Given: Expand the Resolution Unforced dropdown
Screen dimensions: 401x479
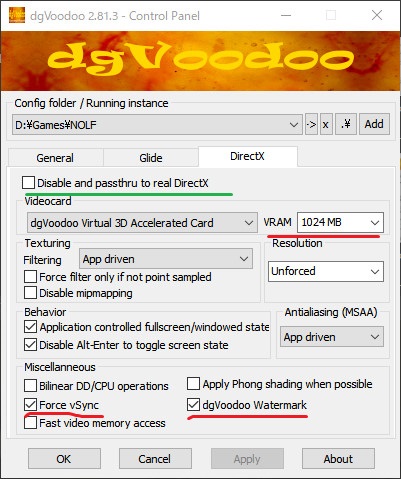Looking at the screenshot, I should coord(326,271).
